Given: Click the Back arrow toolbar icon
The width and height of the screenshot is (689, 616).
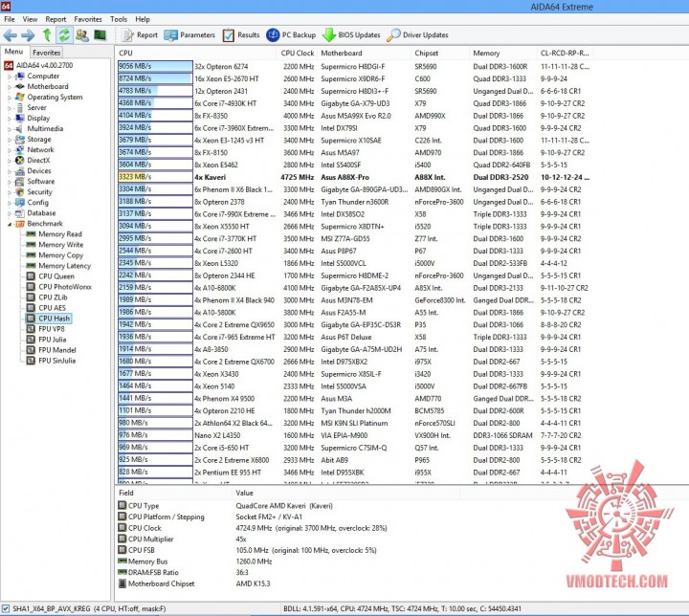Looking at the screenshot, I should coord(11,35).
